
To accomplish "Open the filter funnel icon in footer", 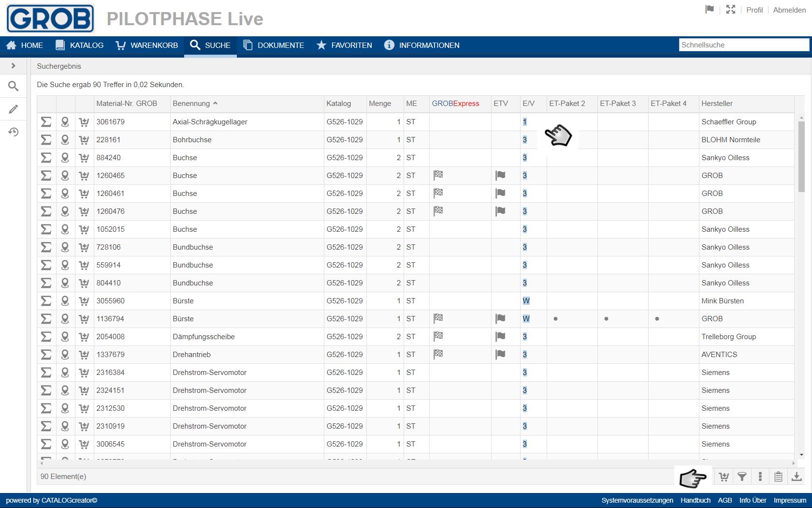I will (x=742, y=477).
